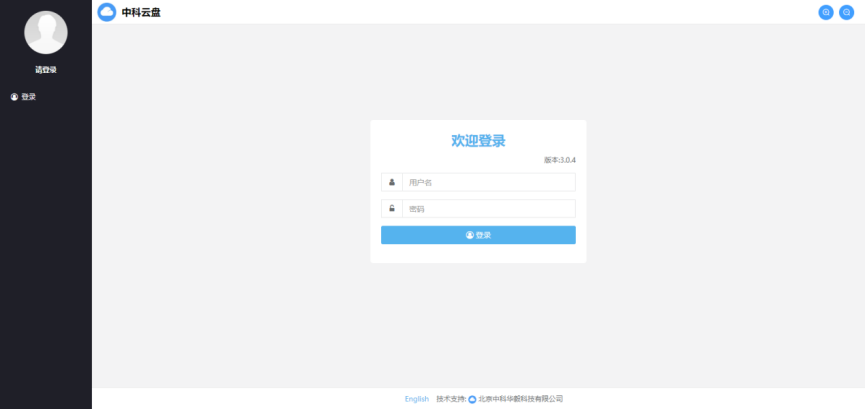Image resolution: width=865 pixels, height=409 pixels.
Task: Click the user icon beside username field
Action: point(392,182)
